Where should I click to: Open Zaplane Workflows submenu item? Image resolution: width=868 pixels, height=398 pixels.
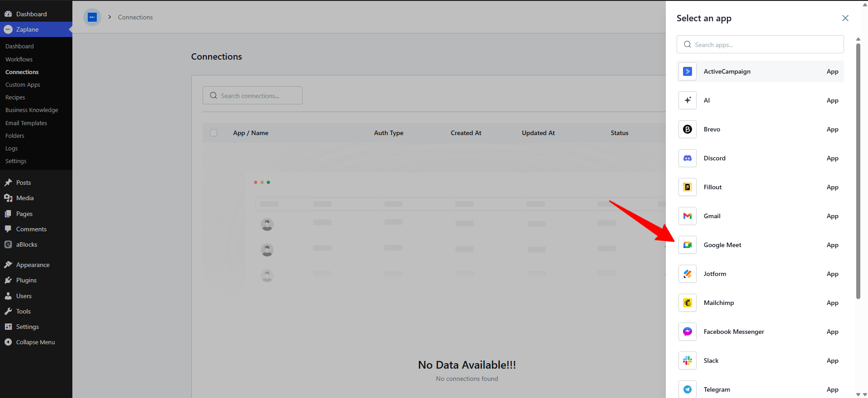(x=19, y=59)
